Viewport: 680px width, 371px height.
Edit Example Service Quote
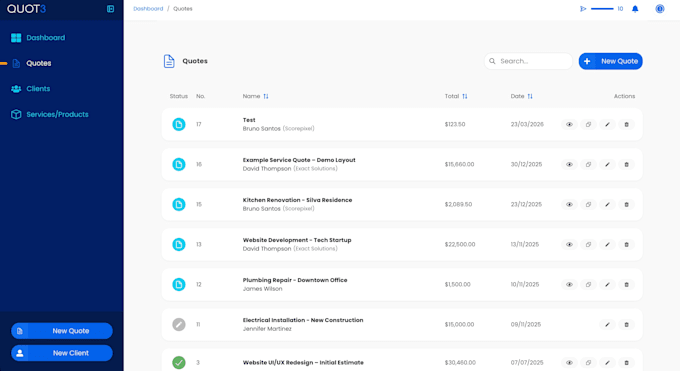coord(608,164)
